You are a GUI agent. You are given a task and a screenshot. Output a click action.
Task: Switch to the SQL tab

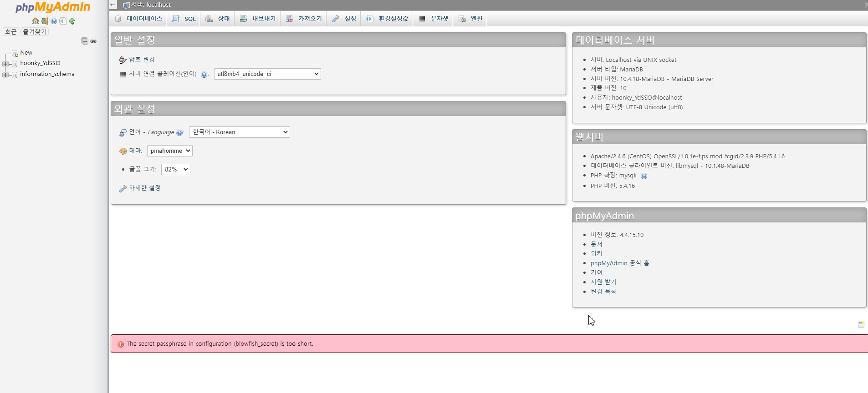coord(184,19)
